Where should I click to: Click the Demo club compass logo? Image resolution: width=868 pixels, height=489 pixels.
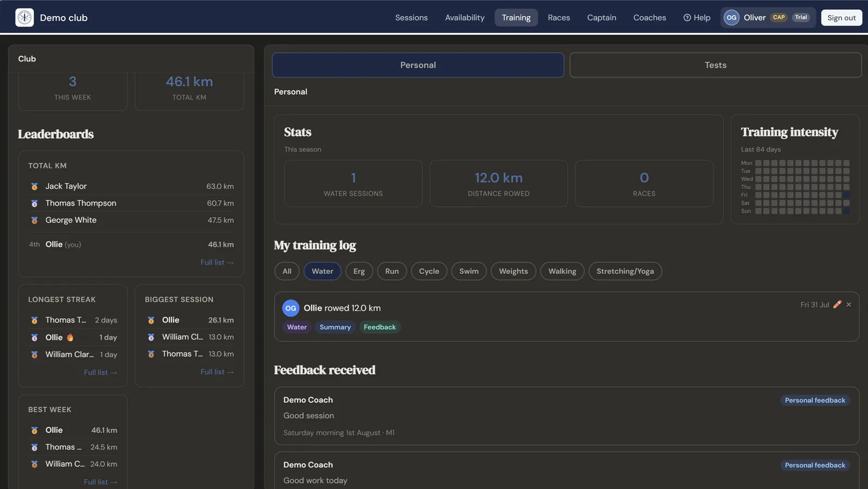pos(24,17)
